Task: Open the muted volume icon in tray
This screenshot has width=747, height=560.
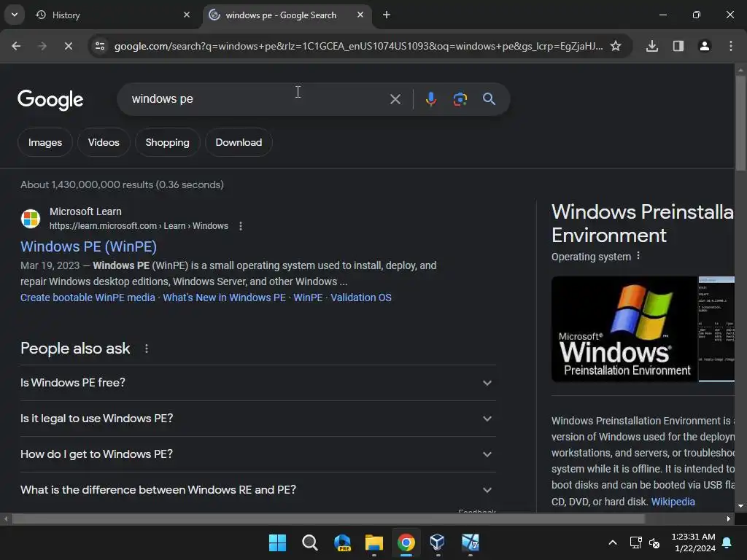Action: pos(654,542)
